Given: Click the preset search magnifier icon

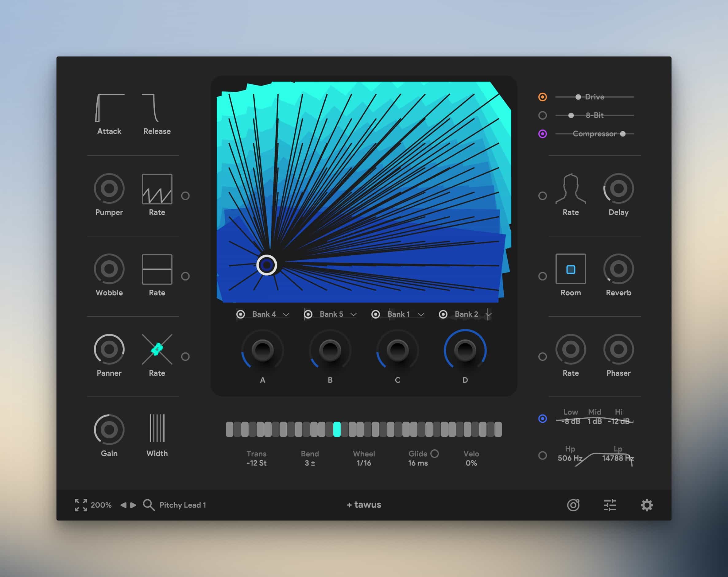Looking at the screenshot, I should (149, 505).
